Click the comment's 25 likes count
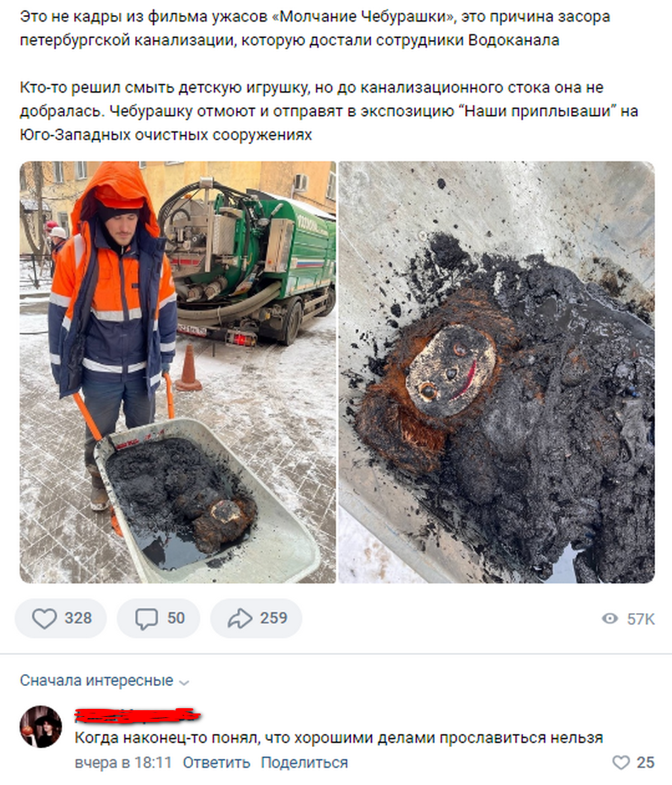This screenshot has width=672, height=785. coord(645,763)
